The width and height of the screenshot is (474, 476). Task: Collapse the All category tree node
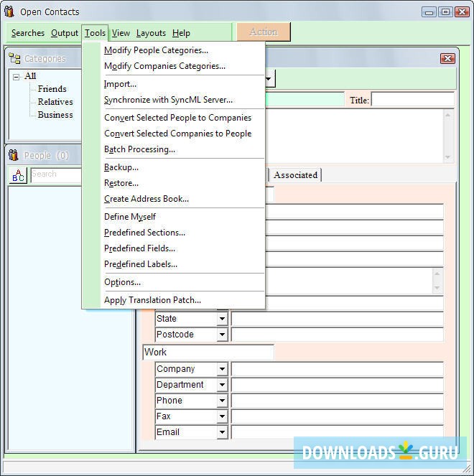16,77
